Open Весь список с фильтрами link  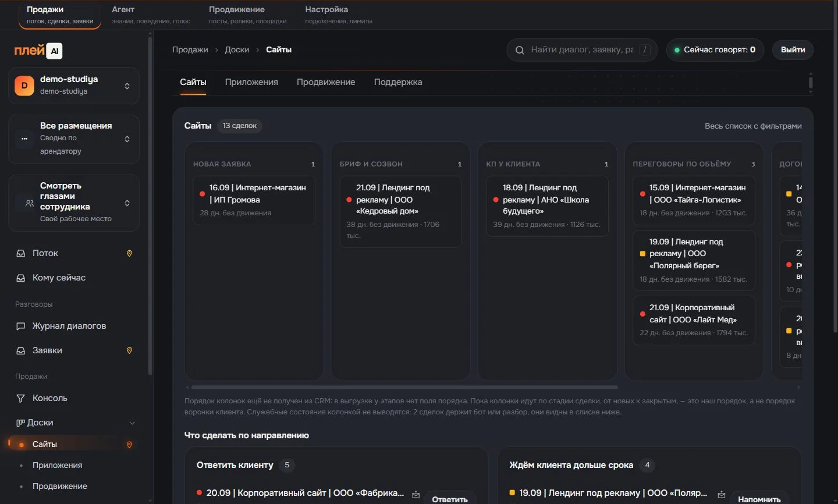point(753,126)
